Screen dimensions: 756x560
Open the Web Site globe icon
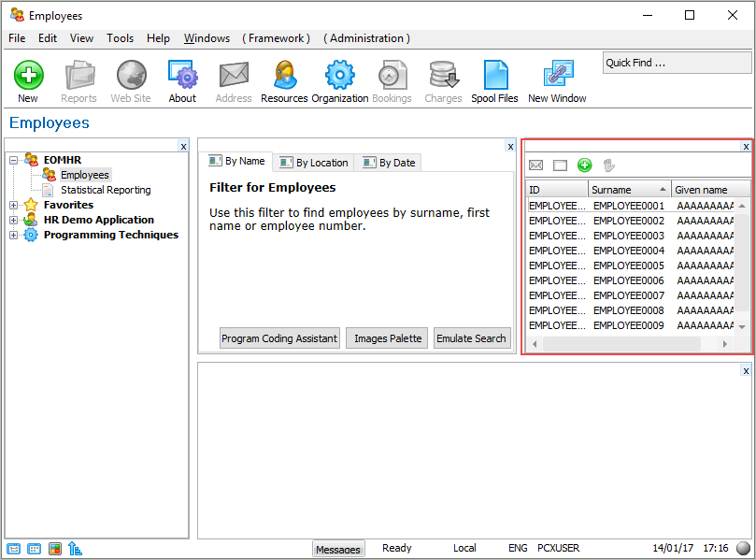(x=131, y=75)
